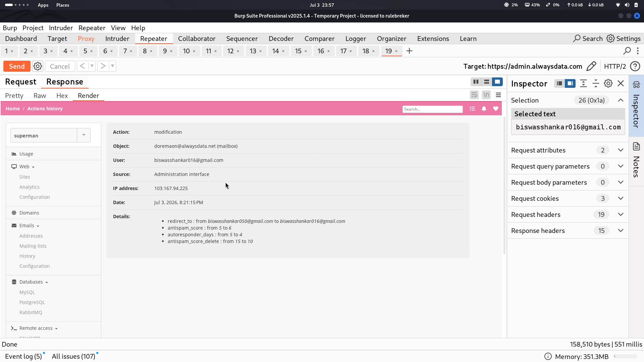Close Repeater tab 19
Image resolution: width=644 pixels, height=362 pixels.
pos(396,51)
